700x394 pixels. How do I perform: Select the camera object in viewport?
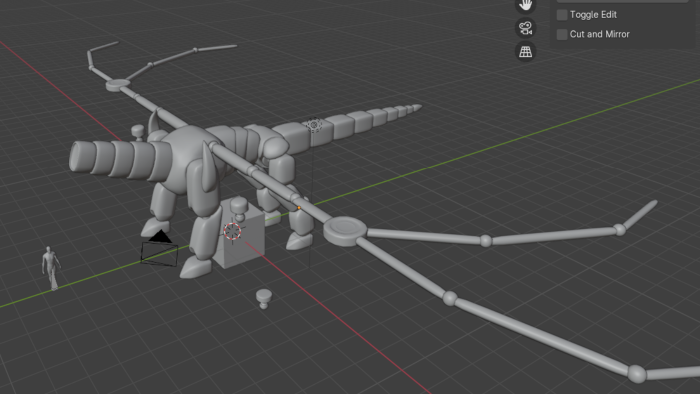(x=159, y=249)
